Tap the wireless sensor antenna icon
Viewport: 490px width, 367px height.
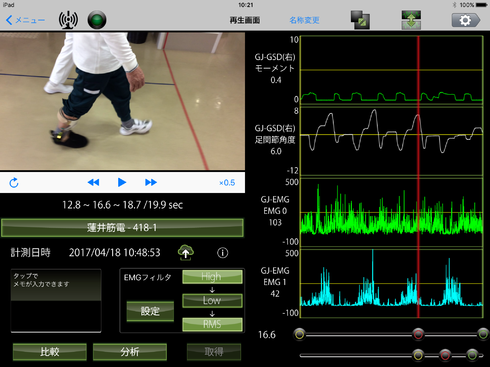(68, 20)
